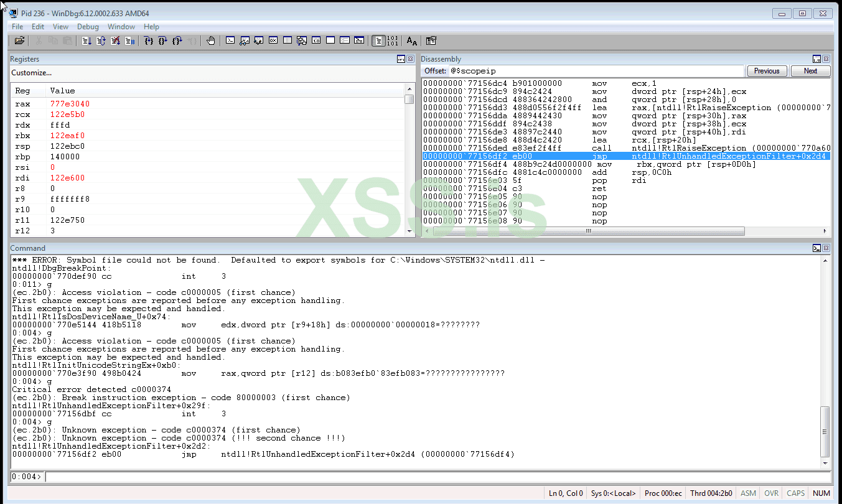The height and width of the screenshot is (504, 842).
Task: Click the Registers panel vertical scrollbar
Action: tap(409, 160)
